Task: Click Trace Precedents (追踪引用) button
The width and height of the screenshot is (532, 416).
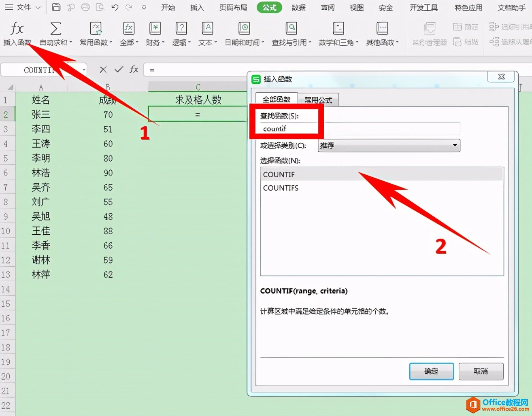Action: pos(510,27)
